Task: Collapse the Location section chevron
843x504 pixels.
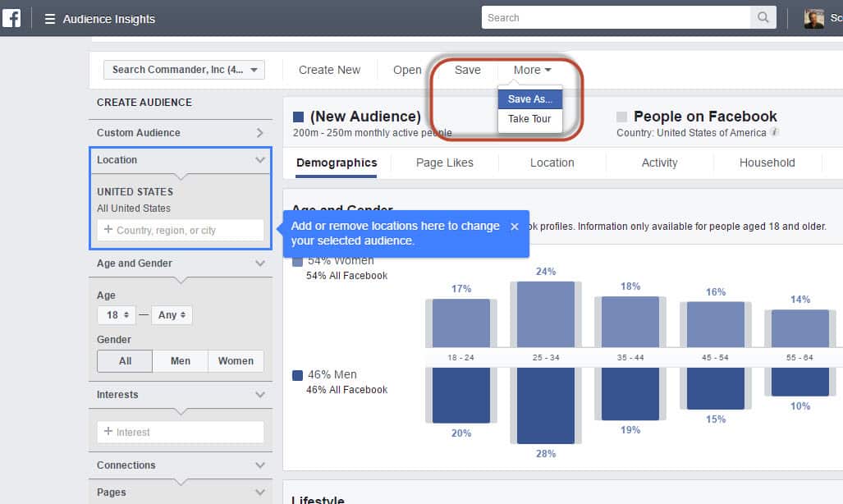Action: pos(260,160)
